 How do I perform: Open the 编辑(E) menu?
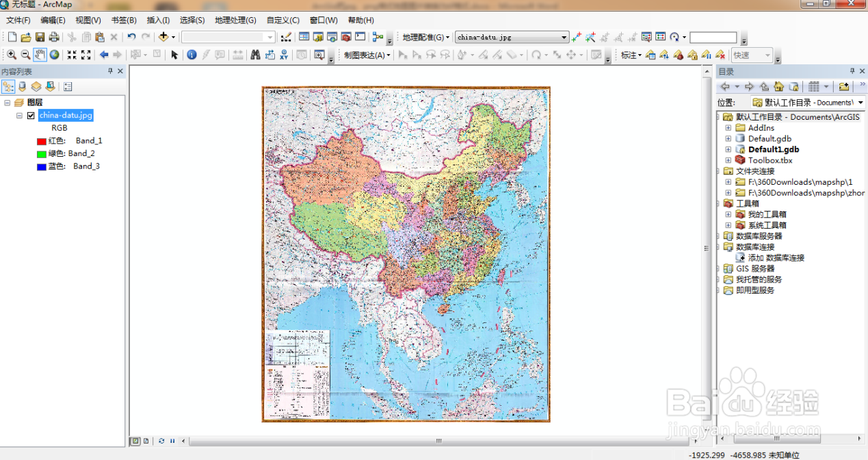tap(53, 21)
